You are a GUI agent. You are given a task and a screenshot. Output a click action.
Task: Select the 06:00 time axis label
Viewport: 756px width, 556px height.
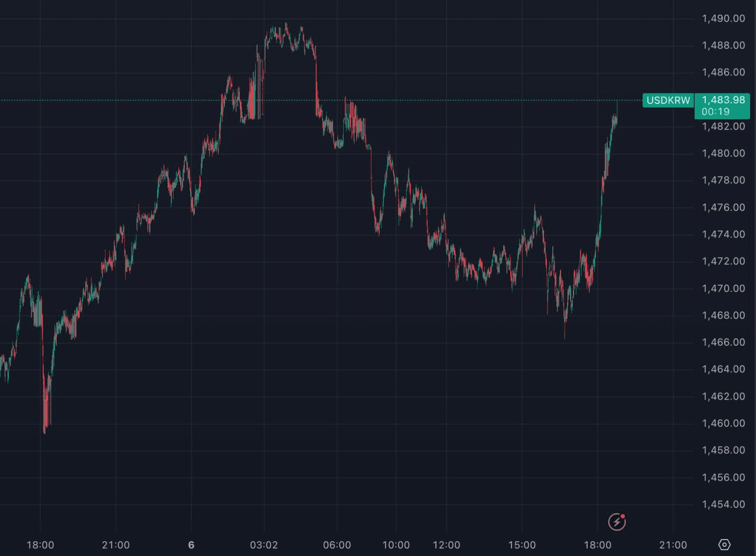337,545
